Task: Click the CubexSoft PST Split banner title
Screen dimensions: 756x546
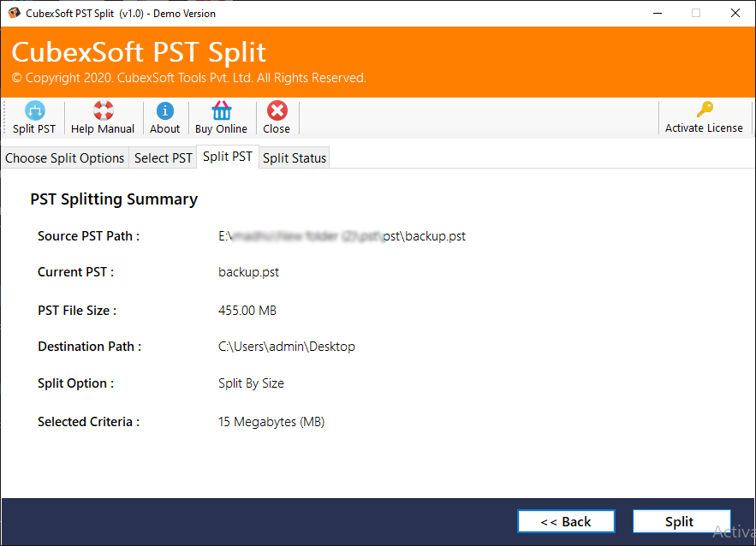Action: (x=139, y=51)
